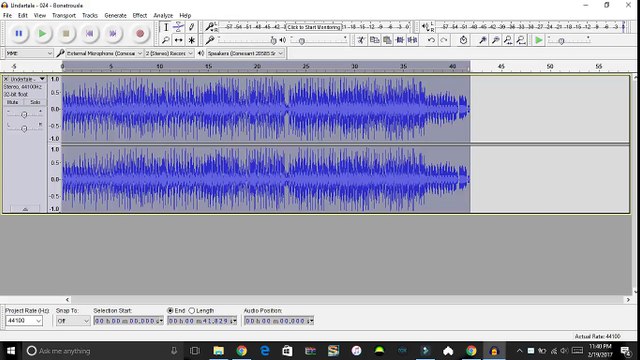
Task: Open the Speakers playback device dropdown
Action: 245,53
